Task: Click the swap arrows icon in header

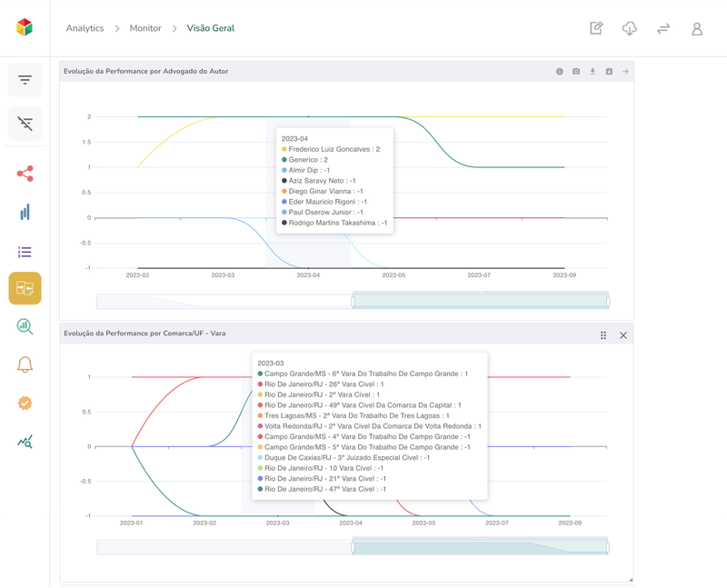Action: (663, 28)
